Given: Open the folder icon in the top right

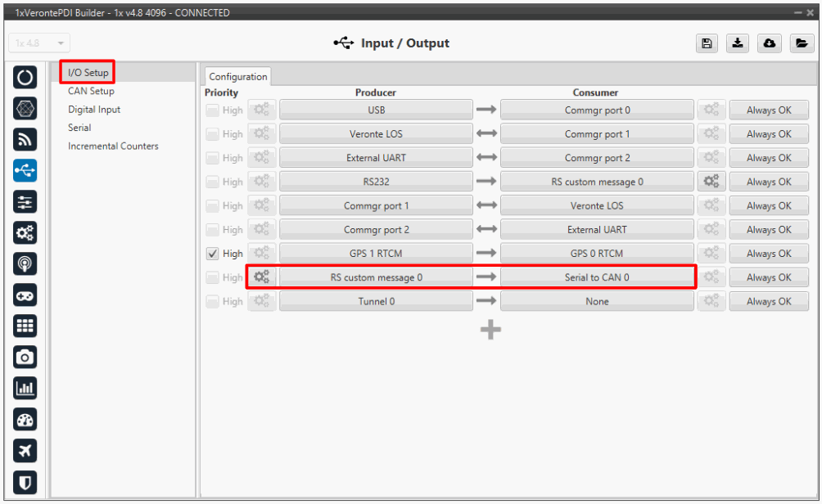Looking at the screenshot, I should coord(802,44).
